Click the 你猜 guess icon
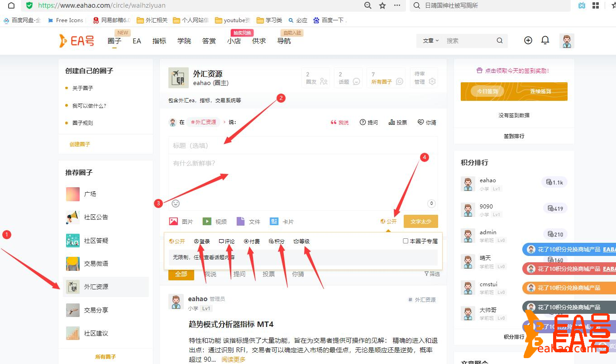This screenshot has width=616, height=364. 426,122
